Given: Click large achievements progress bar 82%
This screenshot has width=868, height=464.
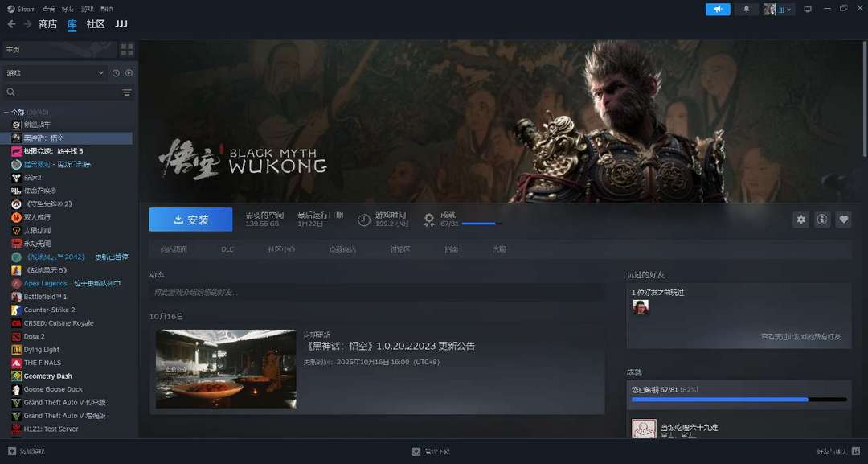Looking at the screenshot, I should coord(739,399).
